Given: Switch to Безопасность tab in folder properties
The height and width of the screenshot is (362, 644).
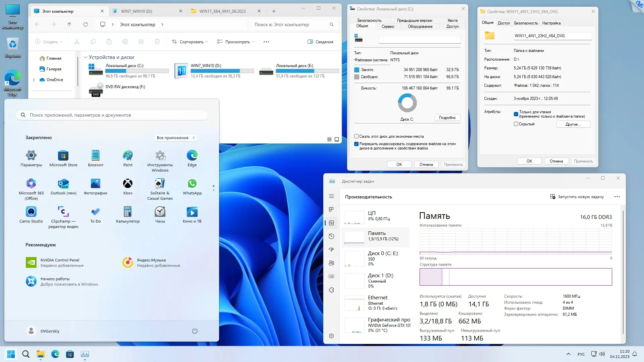Looking at the screenshot, I should coord(526,23).
